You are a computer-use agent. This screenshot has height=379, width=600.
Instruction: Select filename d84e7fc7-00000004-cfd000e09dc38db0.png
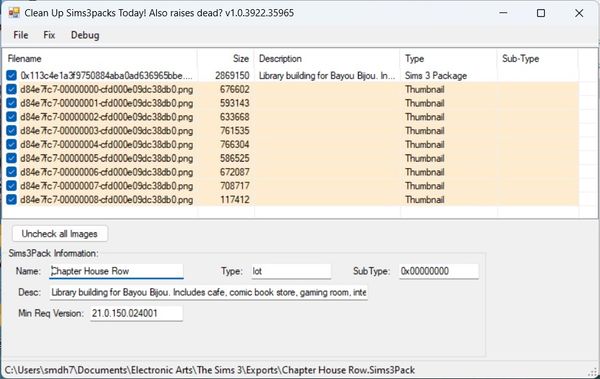[107, 144]
